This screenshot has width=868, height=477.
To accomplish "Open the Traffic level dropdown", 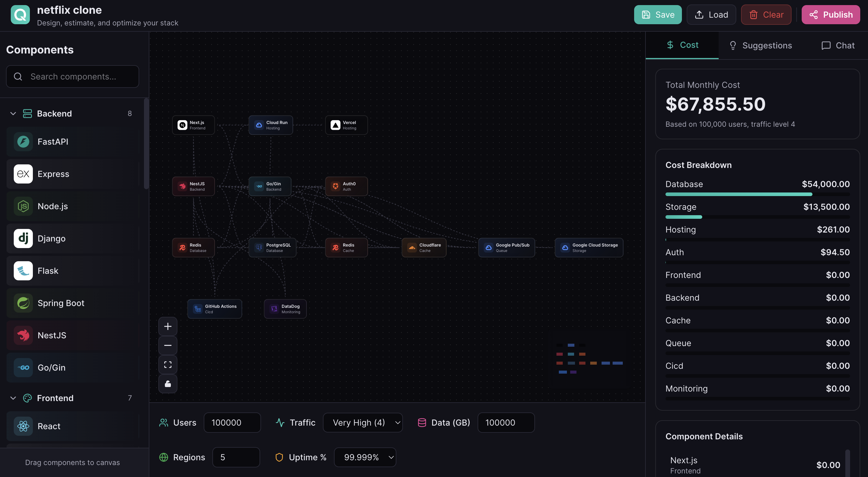I will coord(363,422).
